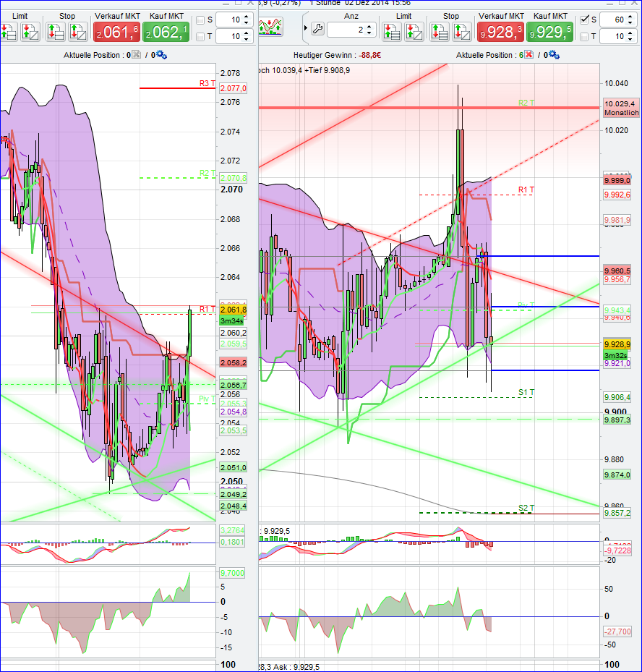Uncheck the S checkbox next to the 60 field
The width and height of the screenshot is (642, 672).
point(583,20)
